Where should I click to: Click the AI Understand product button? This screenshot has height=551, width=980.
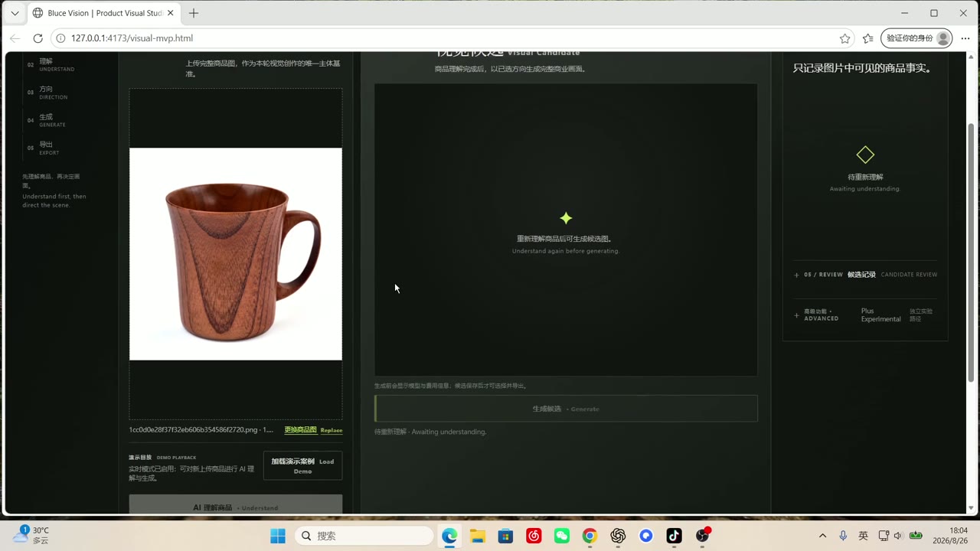point(235,505)
